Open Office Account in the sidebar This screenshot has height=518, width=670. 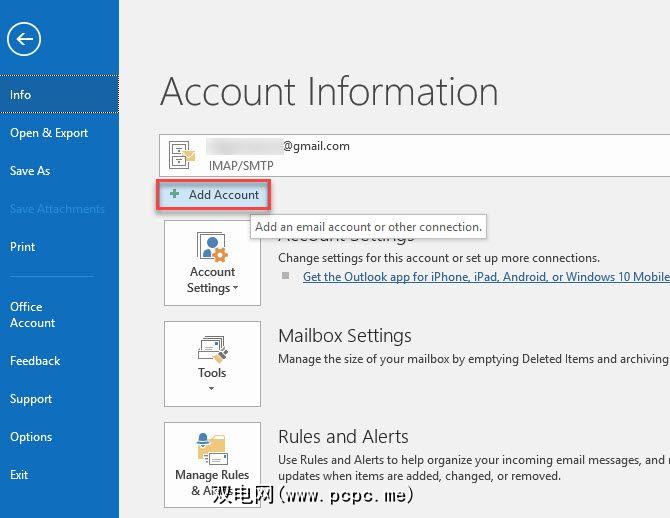tap(33, 315)
